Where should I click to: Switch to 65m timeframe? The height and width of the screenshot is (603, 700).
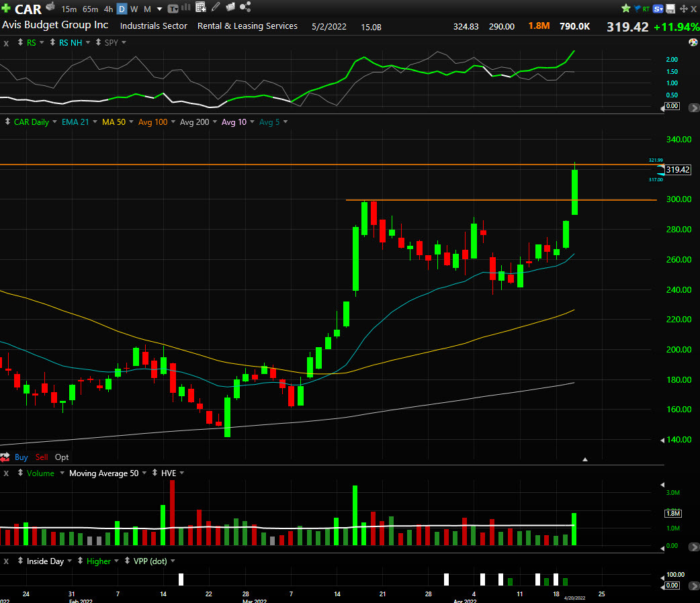tap(90, 9)
